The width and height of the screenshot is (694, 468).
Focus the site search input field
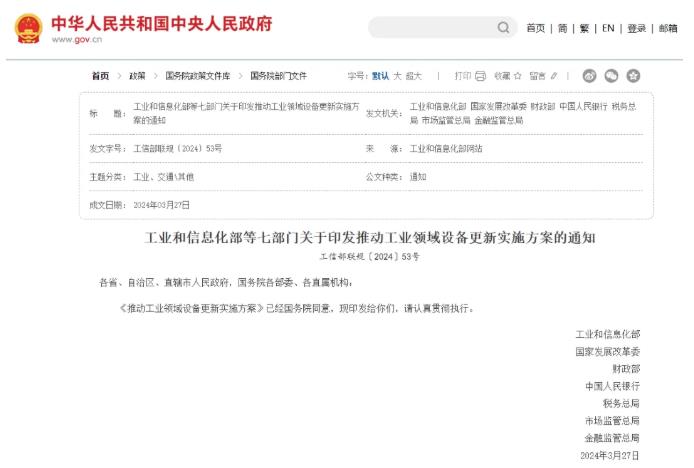click(x=432, y=28)
